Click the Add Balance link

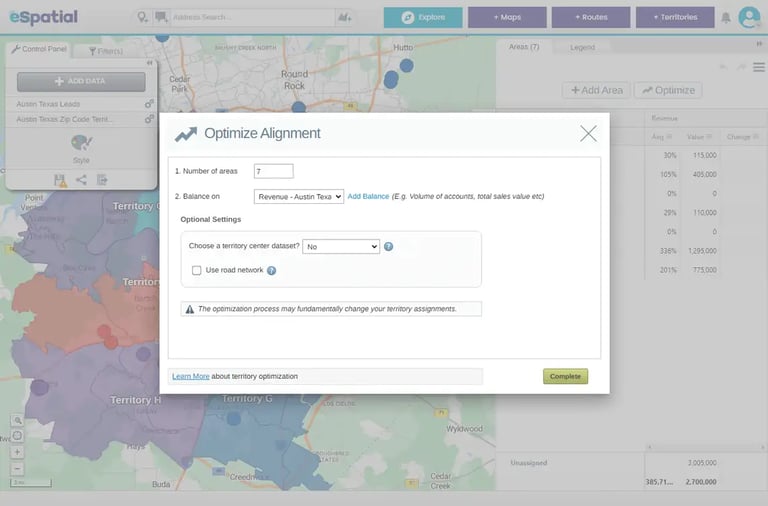(368, 196)
